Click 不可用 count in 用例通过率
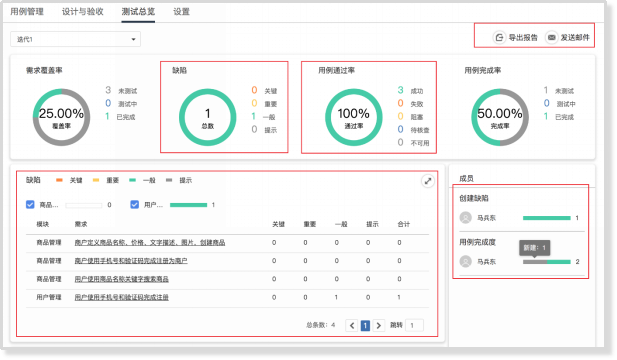The height and width of the screenshot is (360, 617). (400, 142)
